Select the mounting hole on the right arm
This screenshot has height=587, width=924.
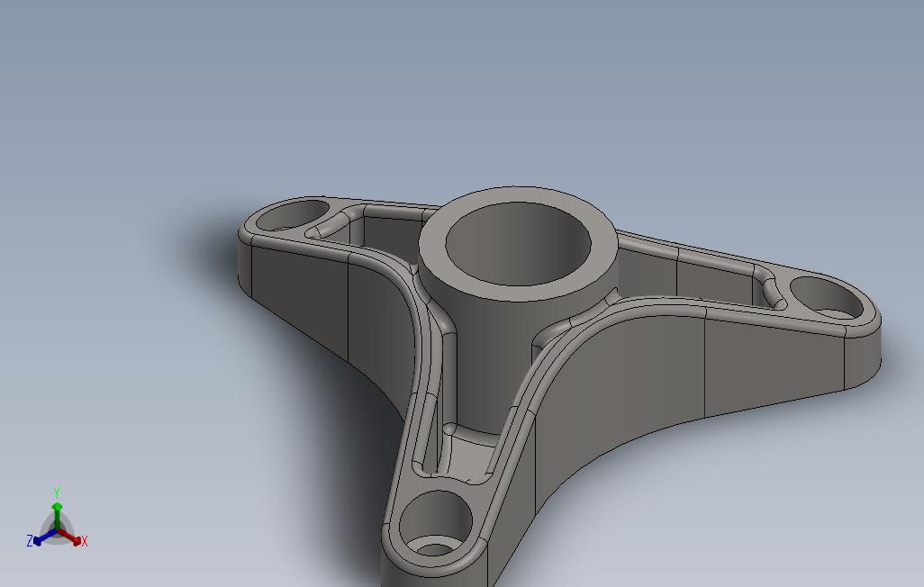pos(826,299)
